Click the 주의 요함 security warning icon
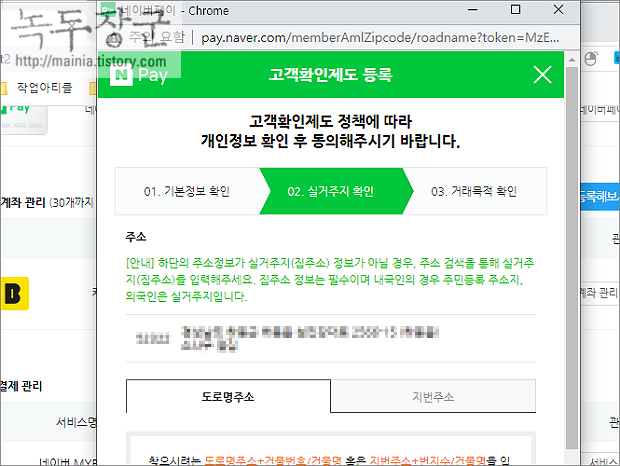620x466 pixels. pos(114,38)
